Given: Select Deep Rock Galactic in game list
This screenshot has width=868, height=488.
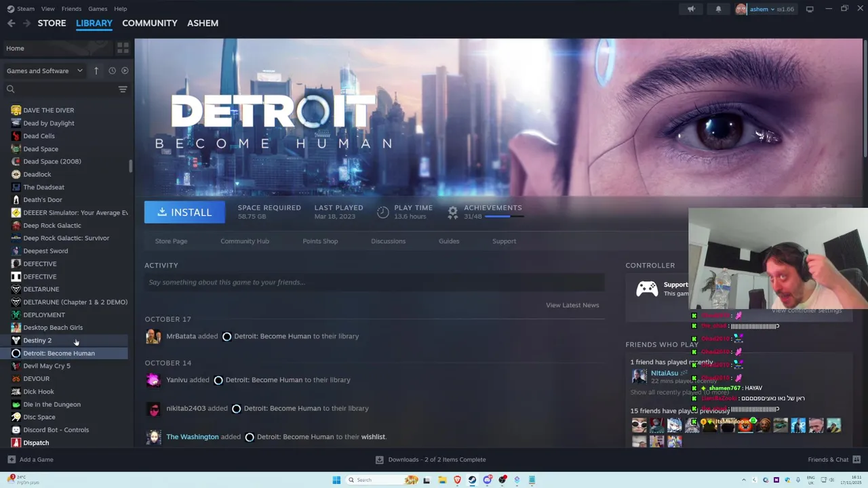Looking at the screenshot, I should [52, 226].
